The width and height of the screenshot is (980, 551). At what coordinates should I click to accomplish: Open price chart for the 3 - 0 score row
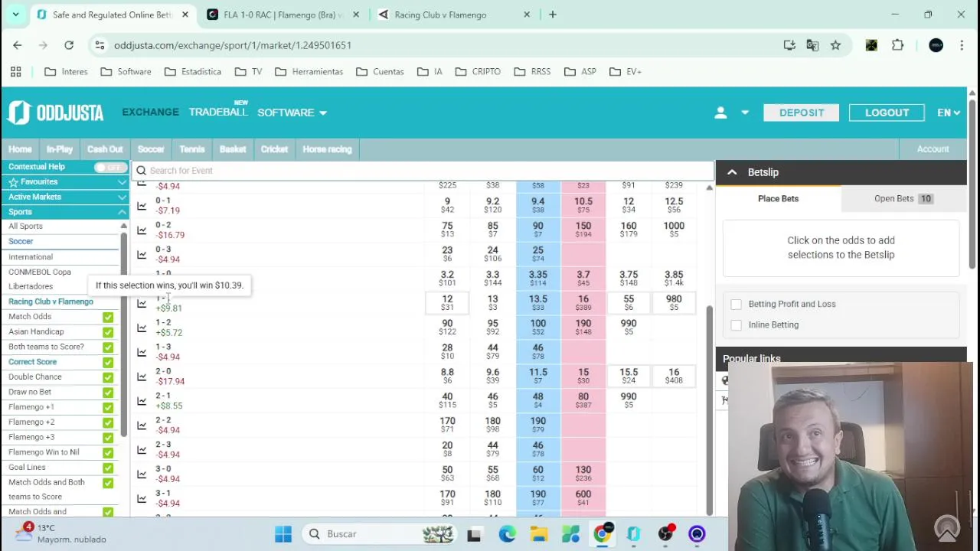pos(142,474)
